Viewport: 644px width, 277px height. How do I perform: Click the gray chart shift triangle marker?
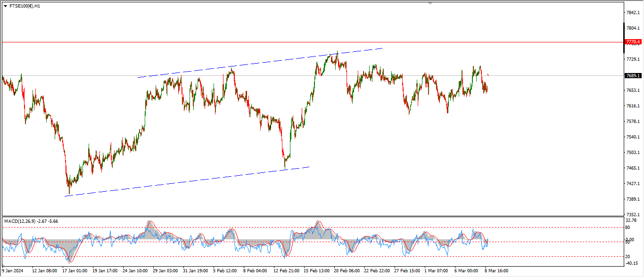[x=430, y=3]
